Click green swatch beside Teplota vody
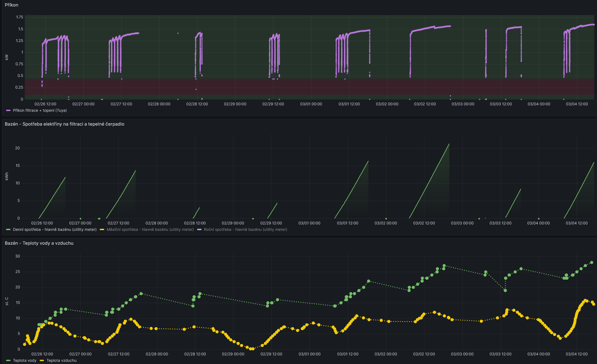 8,360
